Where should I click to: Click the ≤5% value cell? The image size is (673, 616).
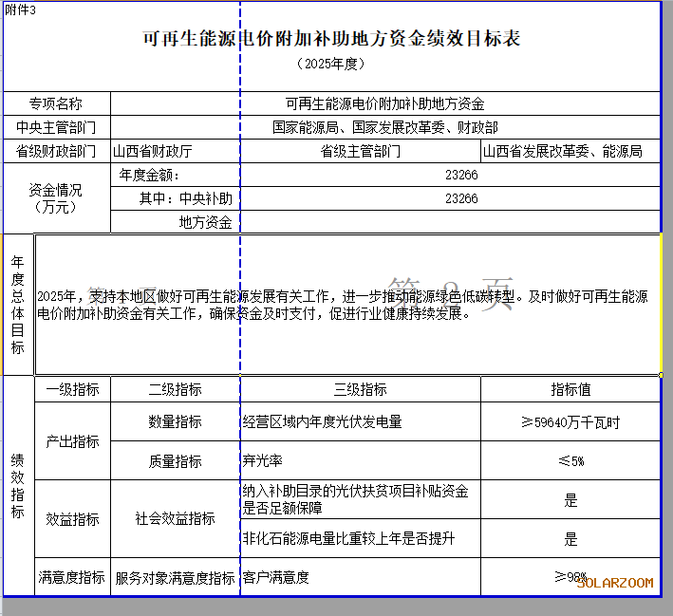coord(570,461)
